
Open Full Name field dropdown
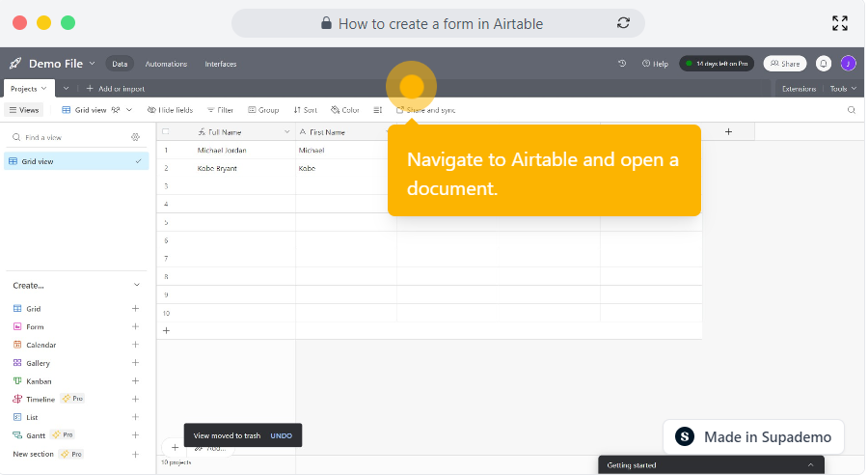(x=286, y=132)
